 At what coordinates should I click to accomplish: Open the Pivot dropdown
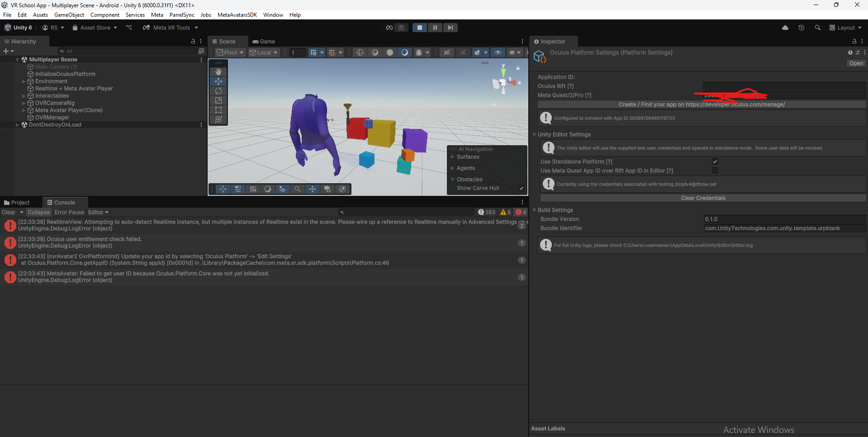tap(230, 52)
